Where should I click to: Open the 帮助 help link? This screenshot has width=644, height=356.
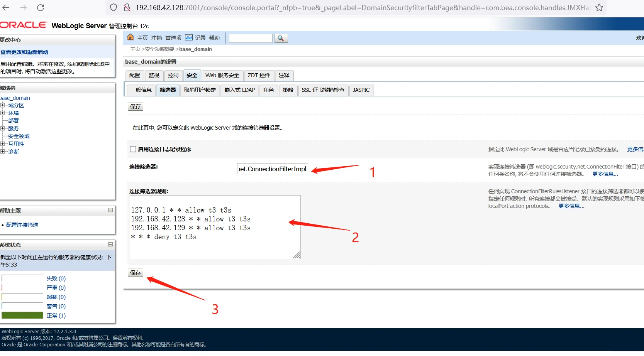tap(214, 38)
